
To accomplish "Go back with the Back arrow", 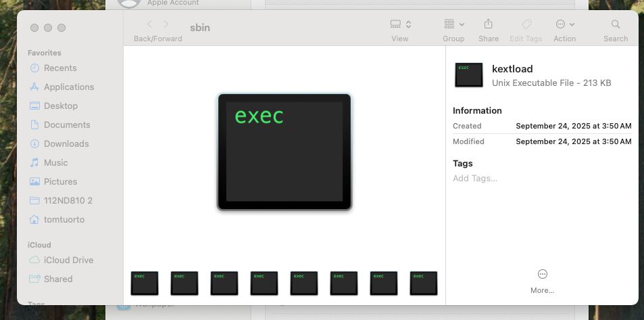I will tap(149, 24).
